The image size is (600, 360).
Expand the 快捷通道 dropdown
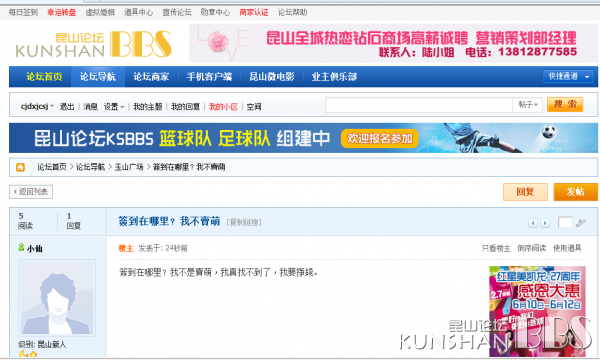point(568,77)
